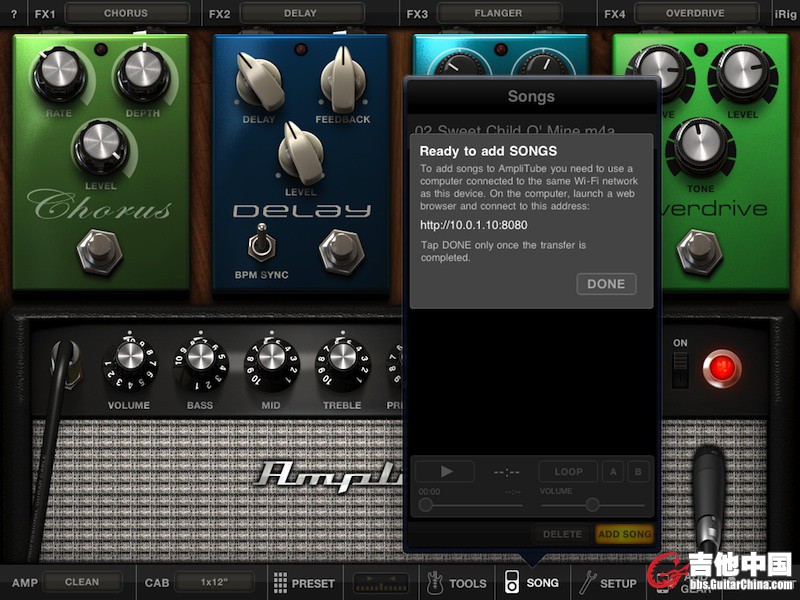The width and height of the screenshot is (800, 600).
Task: Open the FX1 CHORUS effect selector
Action: pos(127,13)
